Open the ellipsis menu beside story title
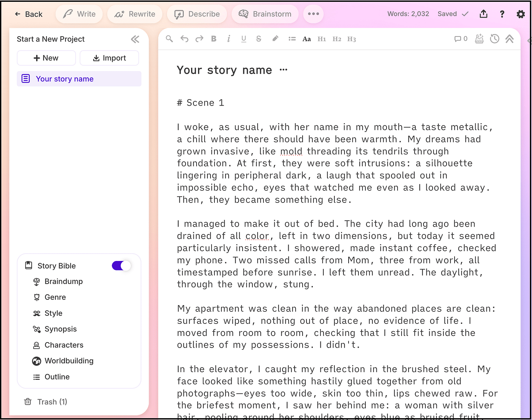Image resolution: width=532 pixels, height=420 pixels. pyautogui.click(x=283, y=70)
